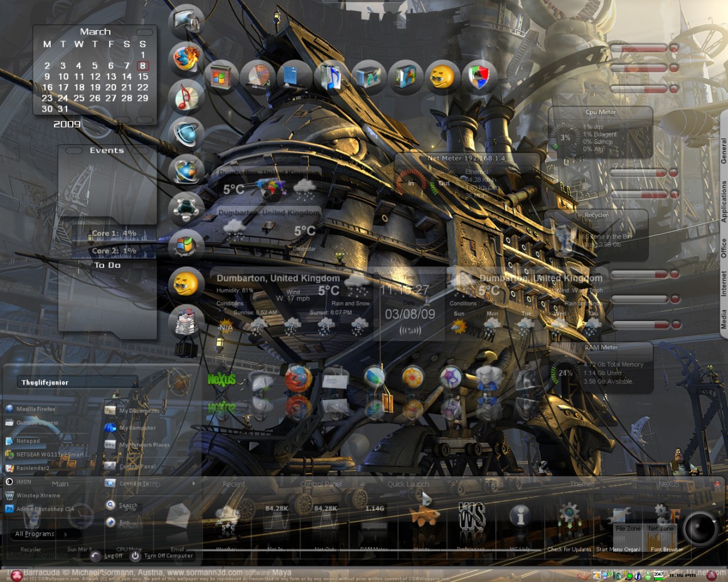Open the Control Panel tab on the bottom dock
728x582 pixels.
coord(320,484)
